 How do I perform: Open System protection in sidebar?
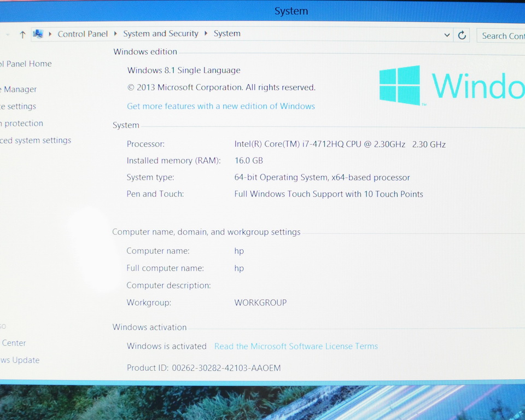point(22,124)
